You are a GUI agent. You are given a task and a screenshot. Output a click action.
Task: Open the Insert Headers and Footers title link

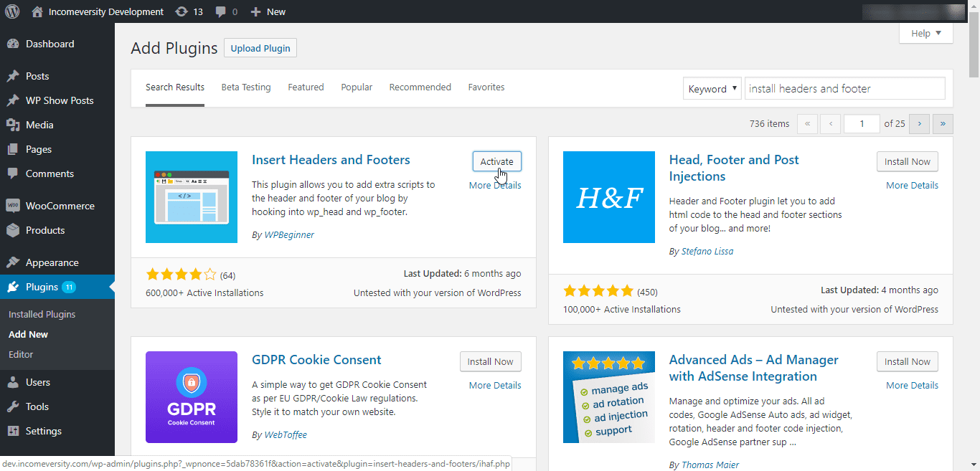pyautogui.click(x=331, y=160)
